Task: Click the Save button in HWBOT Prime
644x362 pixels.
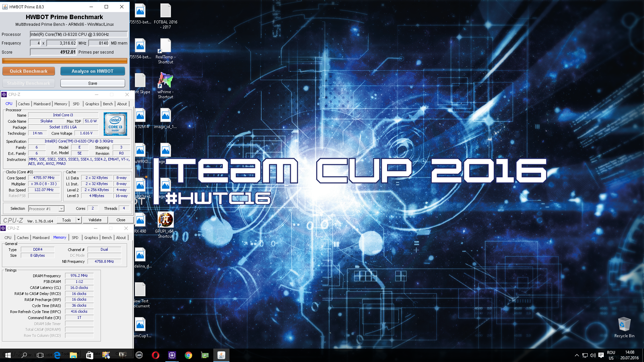Action: [93, 83]
